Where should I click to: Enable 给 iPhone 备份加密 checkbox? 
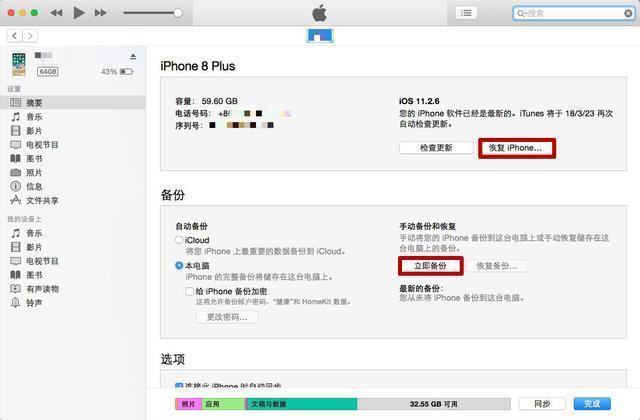coord(189,291)
